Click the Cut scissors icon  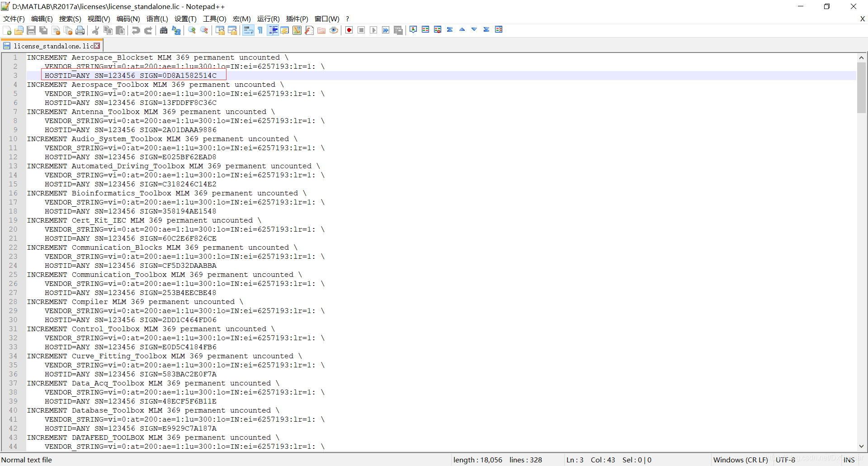pos(95,30)
